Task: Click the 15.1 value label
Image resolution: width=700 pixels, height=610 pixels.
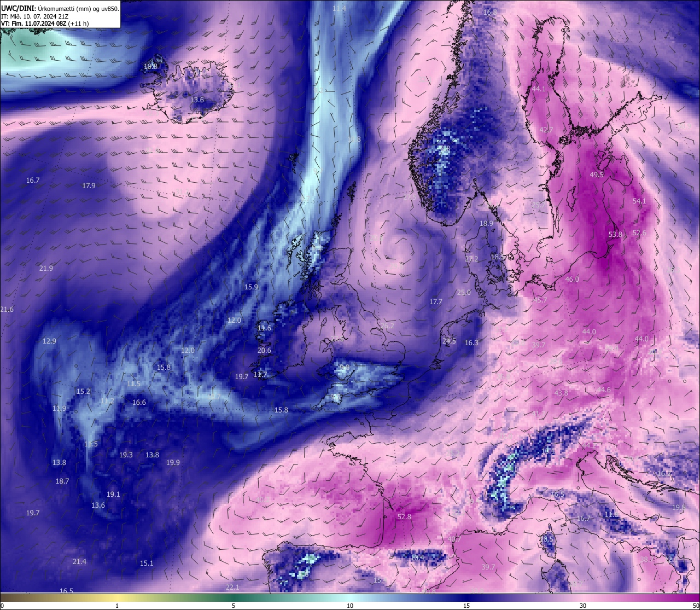Action: coord(147,563)
